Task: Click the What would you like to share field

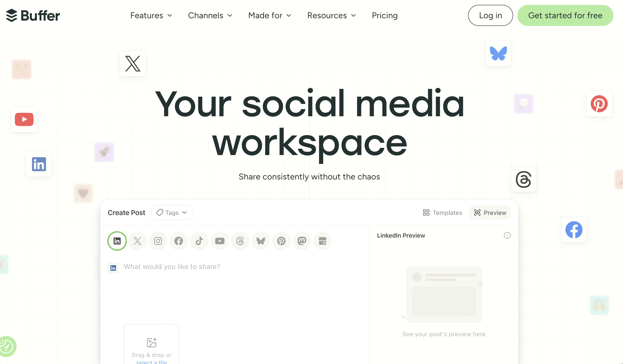Action: (x=172, y=266)
